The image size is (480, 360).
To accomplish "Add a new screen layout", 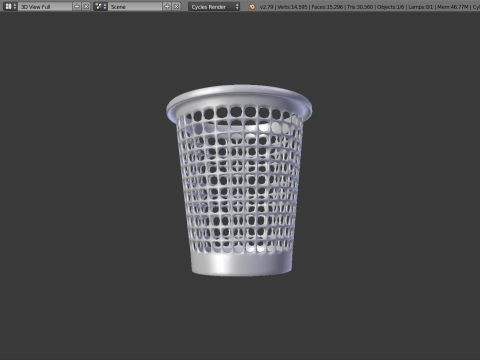I will pos(77,6).
